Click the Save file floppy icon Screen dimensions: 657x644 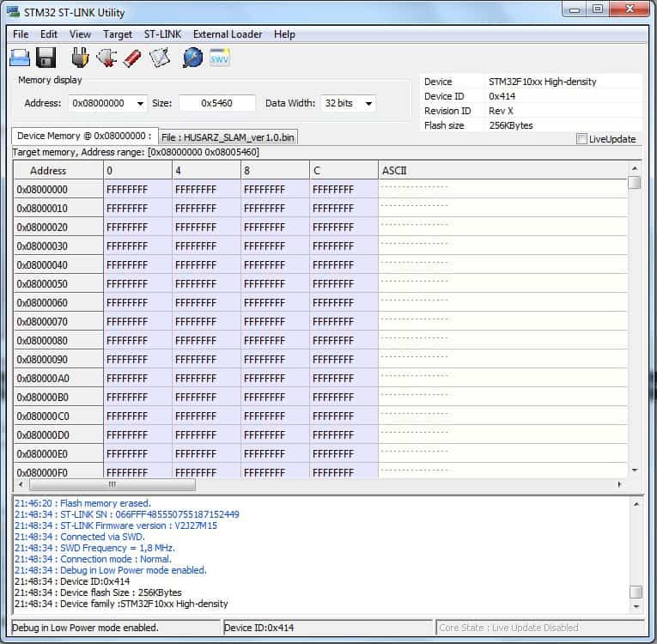[46, 58]
